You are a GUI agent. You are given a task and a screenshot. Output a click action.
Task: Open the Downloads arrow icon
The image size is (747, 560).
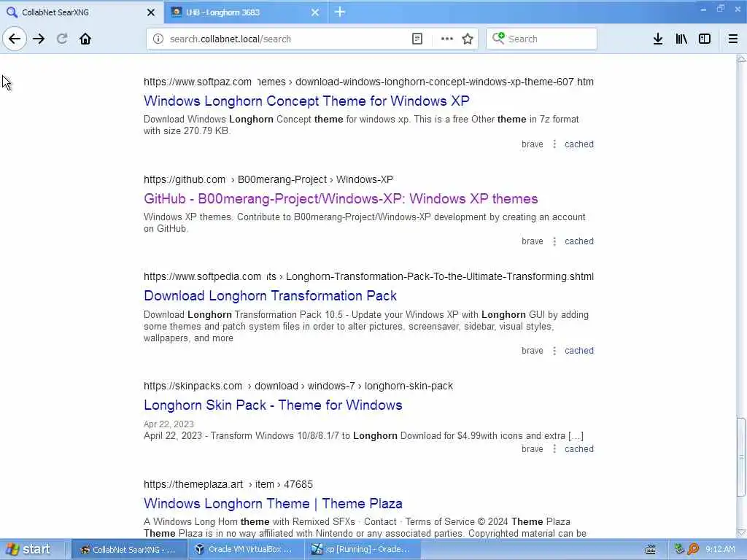pos(658,39)
